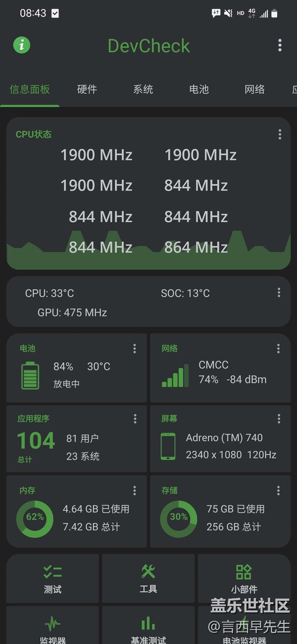The image size is (297, 644).
Task: Switch to the 电池 tab
Action: (199, 89)
